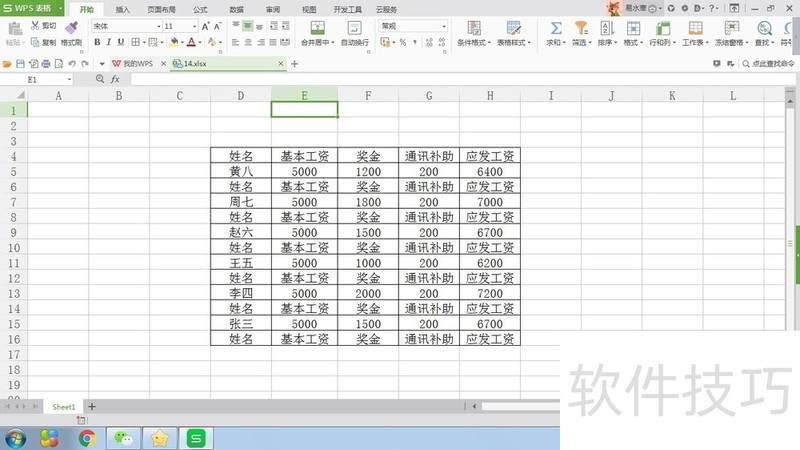Click the Sheet1 worksheet tab
The width and height of the screenshot is (800, 450).
[x=64, y=407]
